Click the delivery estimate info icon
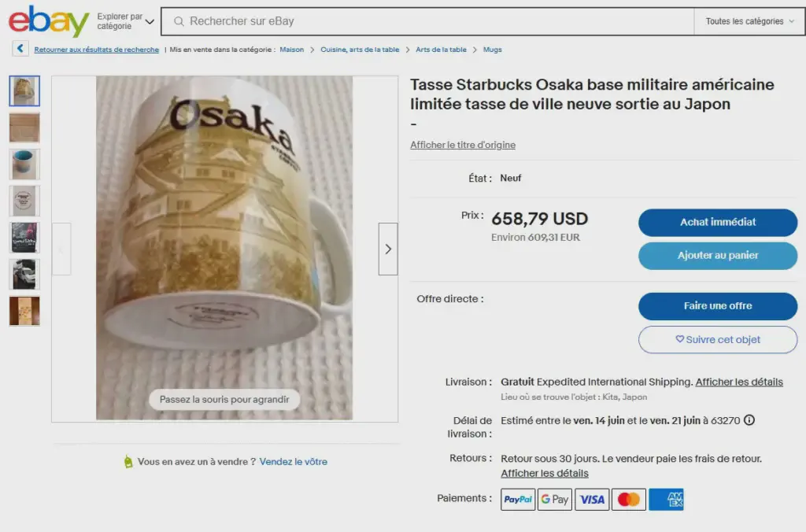The image size is (806, 532). [749, 420]
